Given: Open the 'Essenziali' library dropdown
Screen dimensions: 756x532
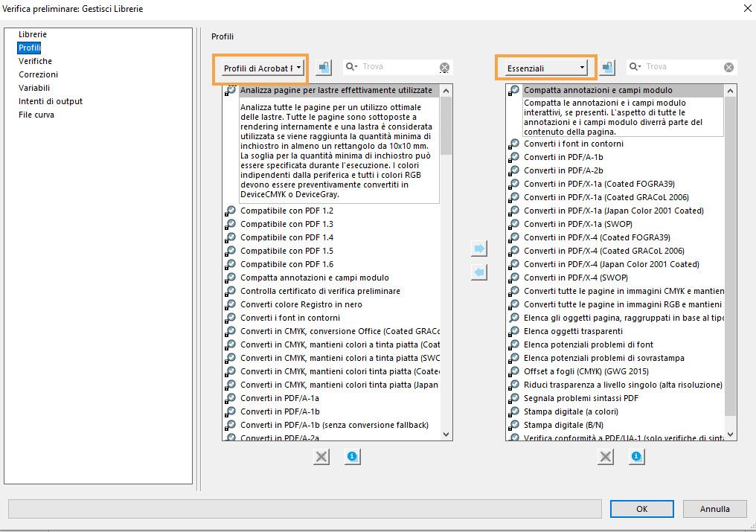Looking at the screenshot, I should click(545, 68).
